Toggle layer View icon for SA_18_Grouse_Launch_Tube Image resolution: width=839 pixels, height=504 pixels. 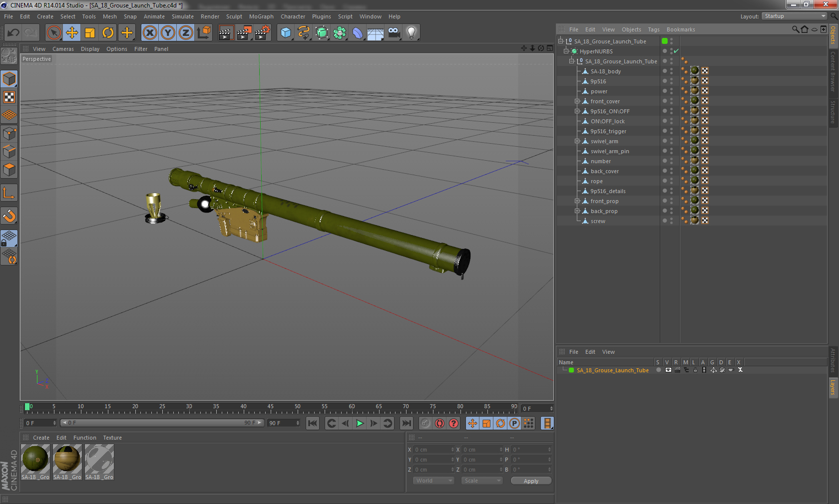pos(668,370)
